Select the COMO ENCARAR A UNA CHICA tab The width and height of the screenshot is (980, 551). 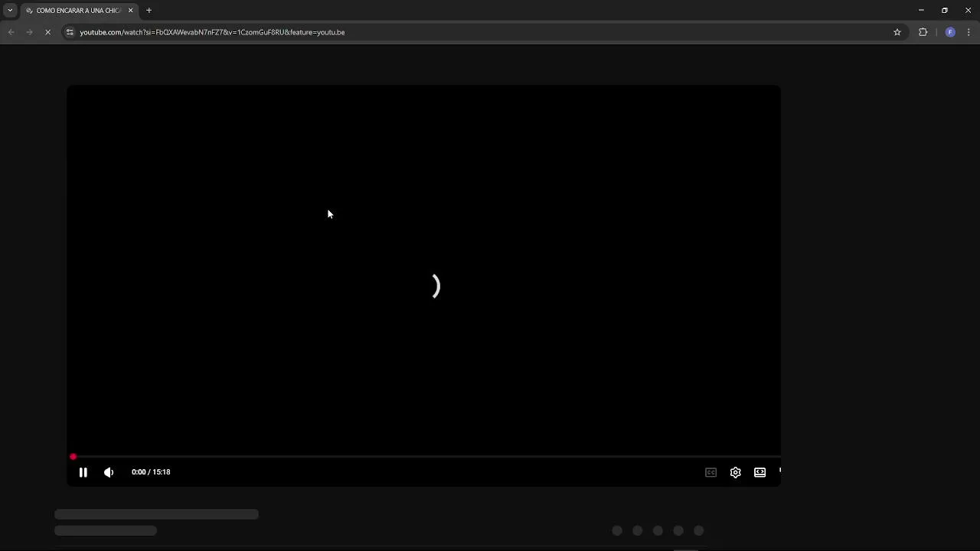(79, 11)
